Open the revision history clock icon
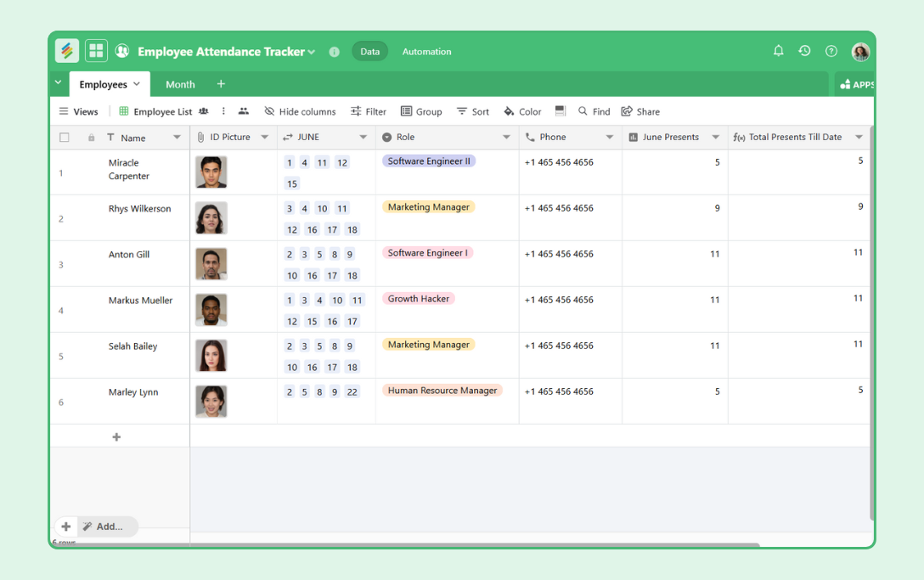924x580 pixels. pos(804,51)
